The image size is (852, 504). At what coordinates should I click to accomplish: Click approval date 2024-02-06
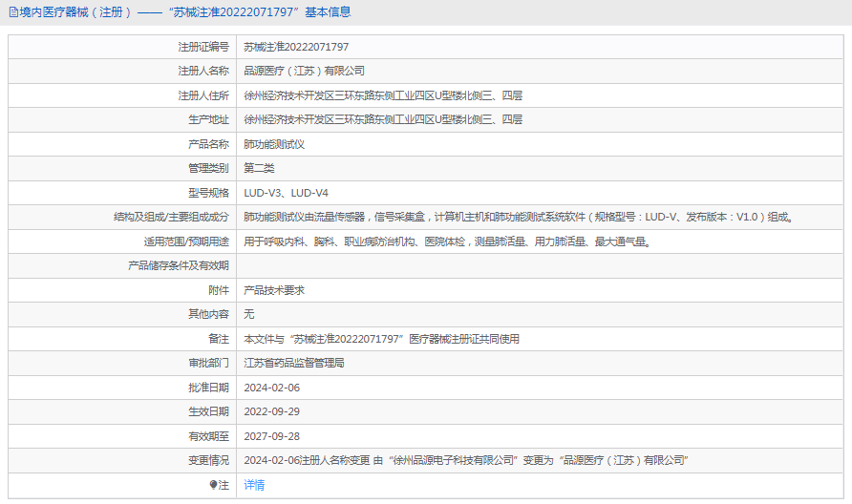tap(272, 388)
